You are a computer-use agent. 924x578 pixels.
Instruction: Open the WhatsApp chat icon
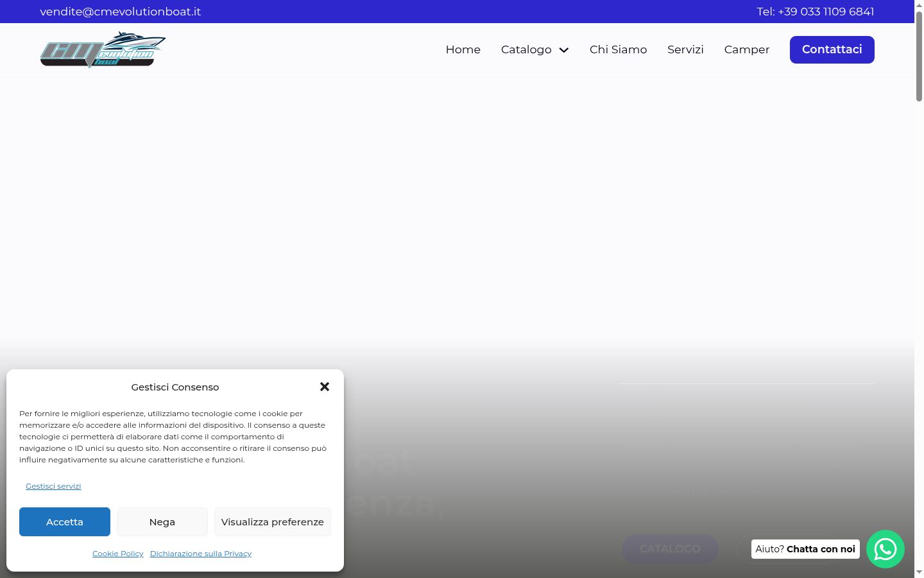click(886, 549)
